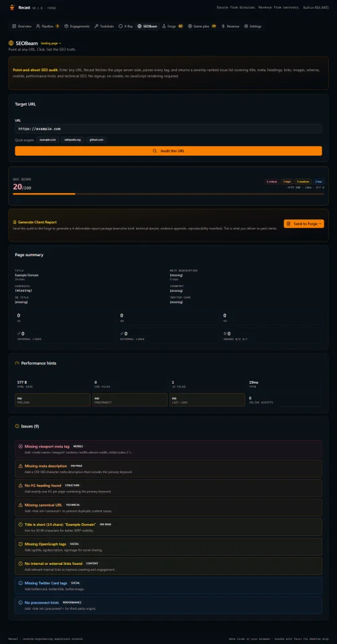Screen dimensions: 337x644
Task: Click the Audit this URL button
Action: point(169,151)
